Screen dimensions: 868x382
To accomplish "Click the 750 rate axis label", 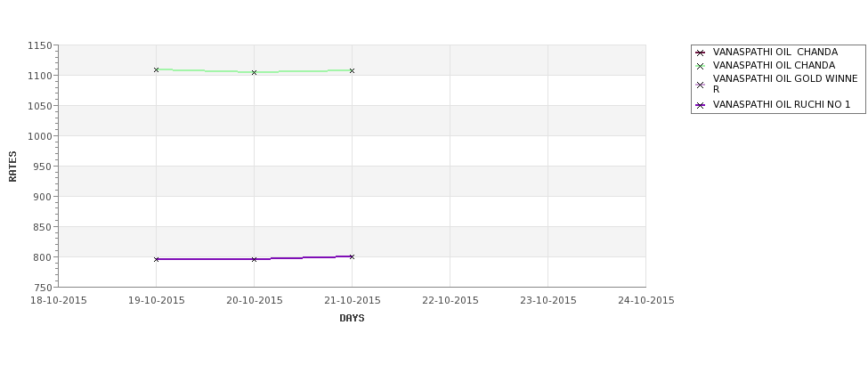I will coord(43,288).
